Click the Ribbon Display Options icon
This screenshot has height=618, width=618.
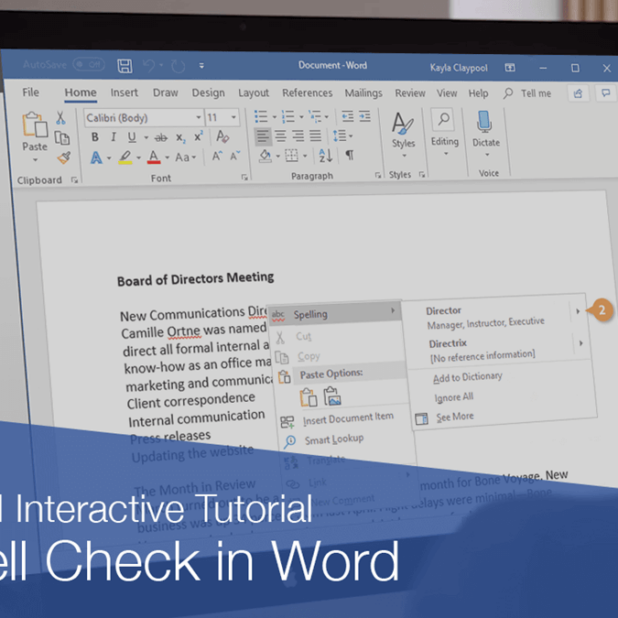tap(510, 68)
